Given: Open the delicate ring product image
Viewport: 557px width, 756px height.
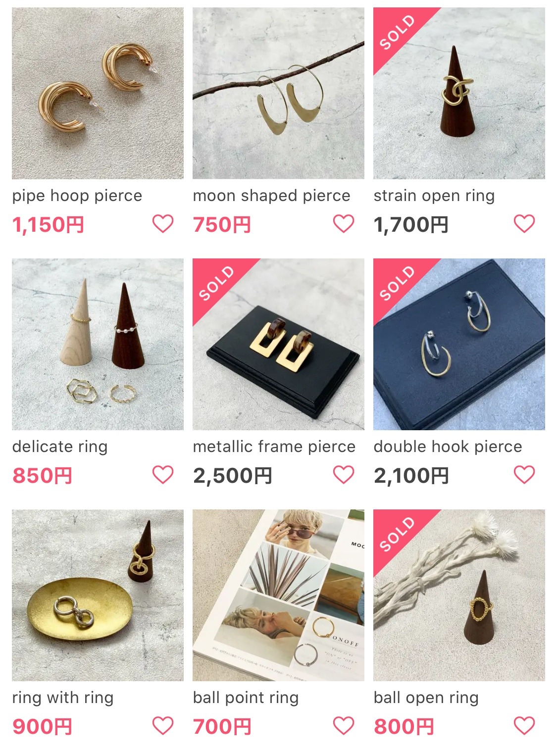Looking at the screenshot, I should [98, 344].
